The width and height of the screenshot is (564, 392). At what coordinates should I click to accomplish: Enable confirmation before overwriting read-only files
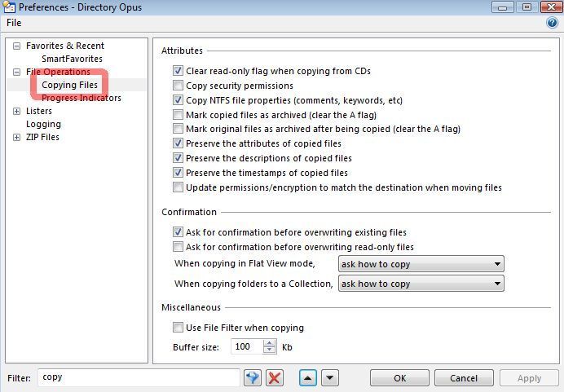pos(178,247)
